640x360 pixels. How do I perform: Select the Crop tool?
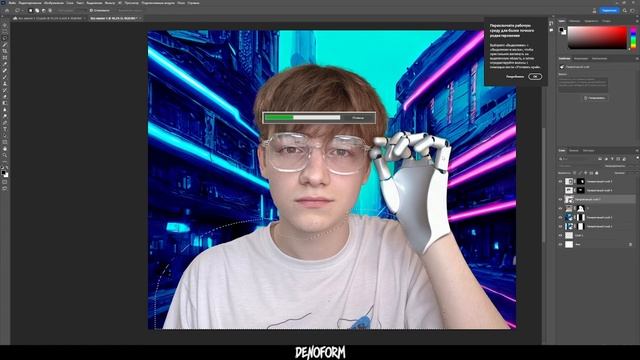tap(5, 51)
